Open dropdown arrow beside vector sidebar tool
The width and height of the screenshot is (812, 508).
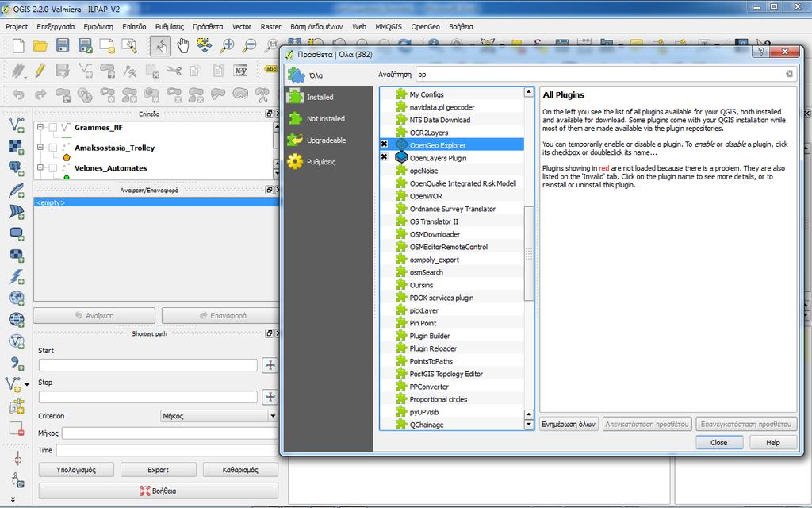coord(27,384)
